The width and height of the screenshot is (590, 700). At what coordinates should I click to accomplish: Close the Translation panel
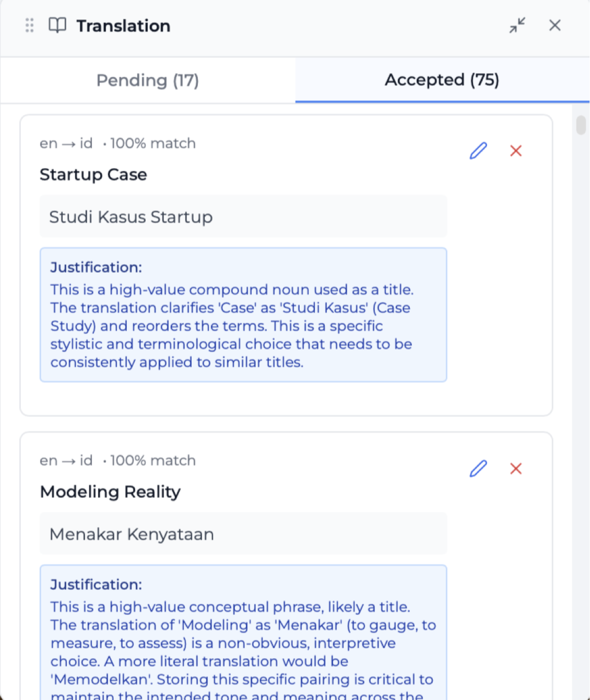555,25
